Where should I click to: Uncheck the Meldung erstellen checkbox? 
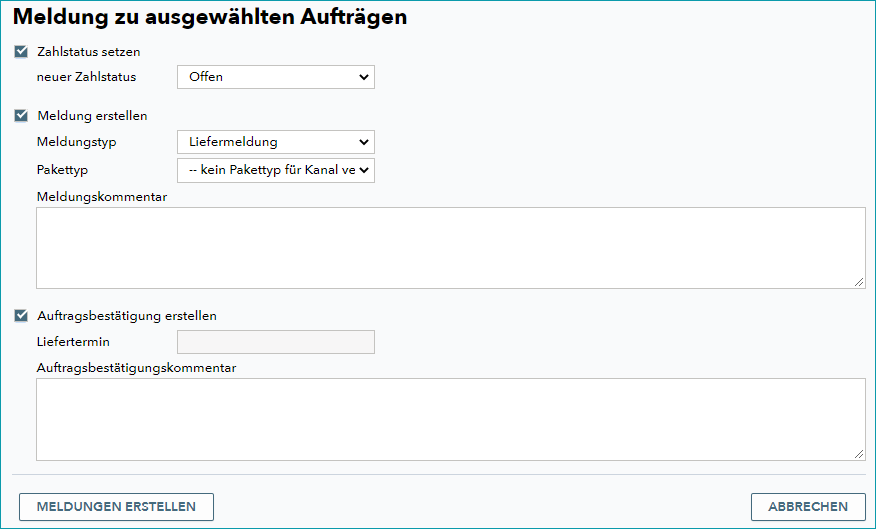[x=21, y=116]
